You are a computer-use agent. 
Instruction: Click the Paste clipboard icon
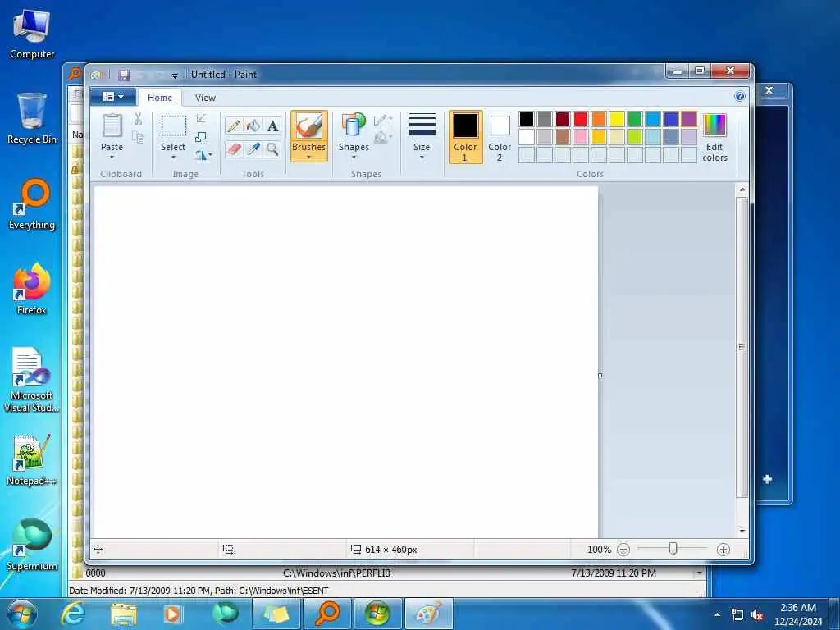[x=112, y=126]
